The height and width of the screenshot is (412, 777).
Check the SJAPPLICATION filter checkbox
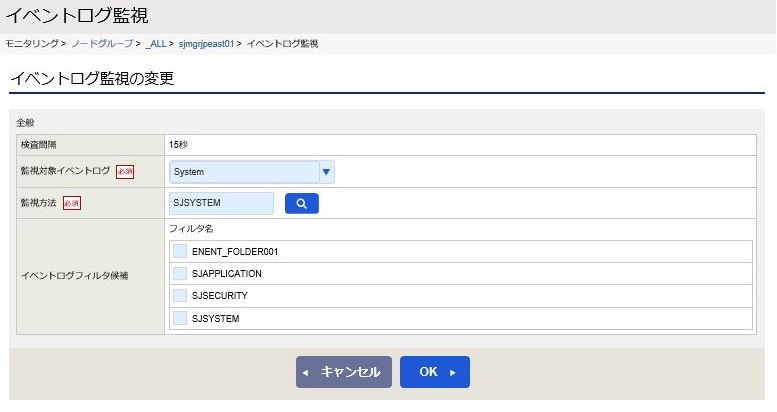[180, 273]
